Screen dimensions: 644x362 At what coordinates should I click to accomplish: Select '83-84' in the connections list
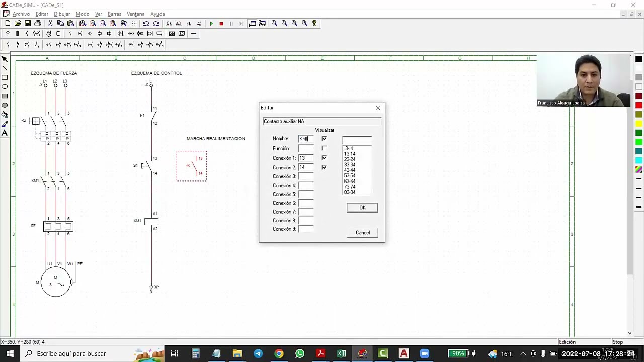[350, 192]
